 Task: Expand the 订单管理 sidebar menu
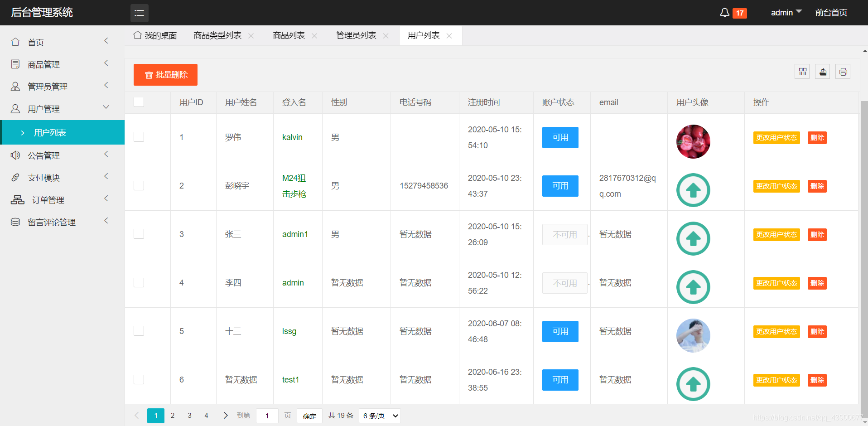(106, 198)
